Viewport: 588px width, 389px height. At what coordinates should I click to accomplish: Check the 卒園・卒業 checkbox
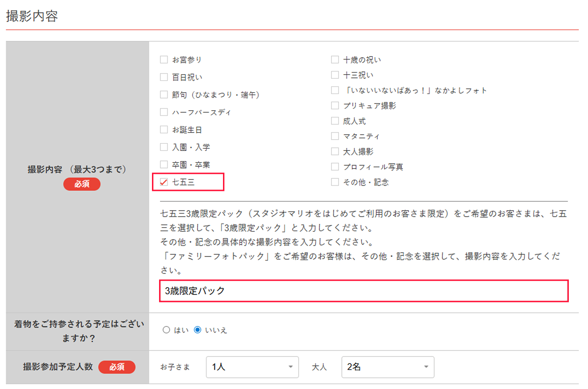(x=164, y=164)
